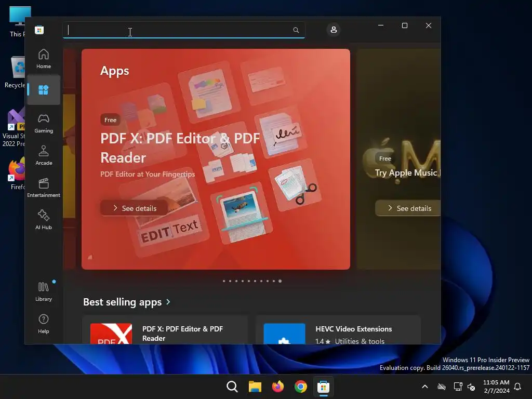The image size is (532, 399).
Task: Click the OneDrive cloud tray icon
Action: click(x=442, y=387)
